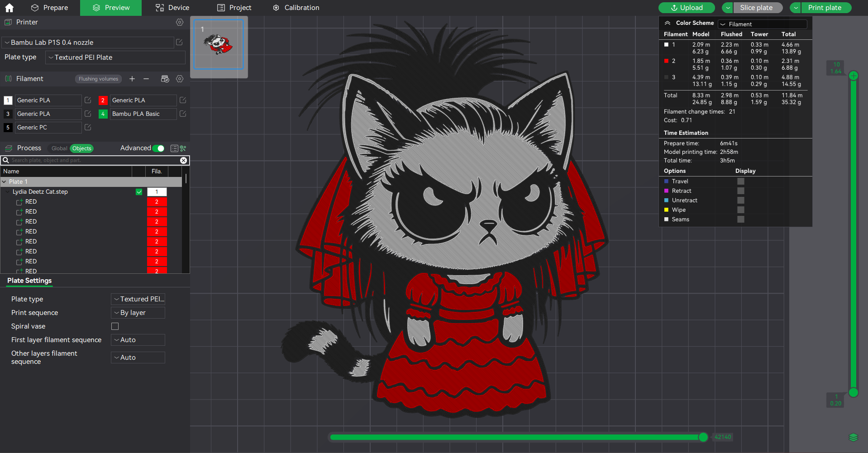Switch to Project tab
868x453 pixels.
(234, 8)
